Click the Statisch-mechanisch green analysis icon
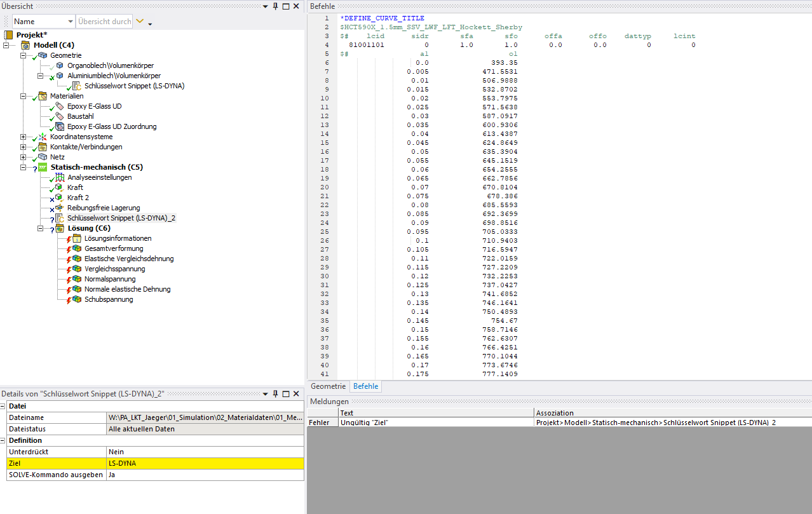Viewport: 812px width, 514px height. [43, 167]
